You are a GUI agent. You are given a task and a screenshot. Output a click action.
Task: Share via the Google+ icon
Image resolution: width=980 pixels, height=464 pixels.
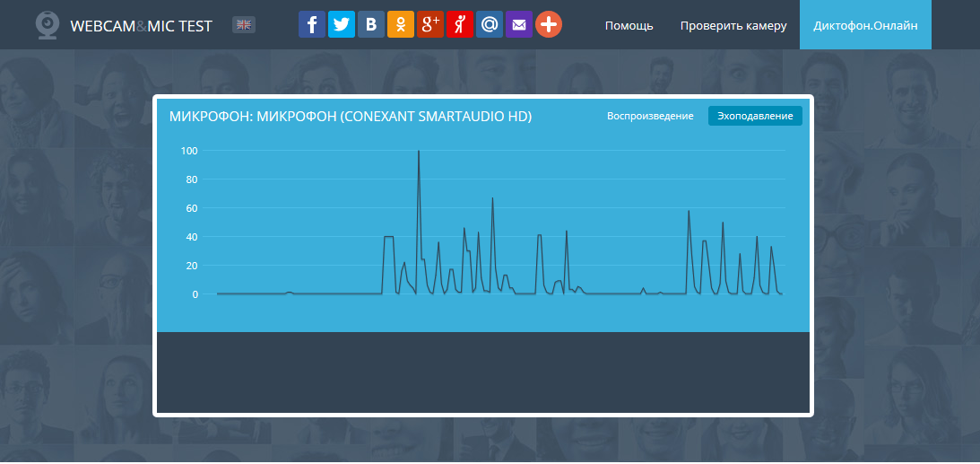(429, 25)
